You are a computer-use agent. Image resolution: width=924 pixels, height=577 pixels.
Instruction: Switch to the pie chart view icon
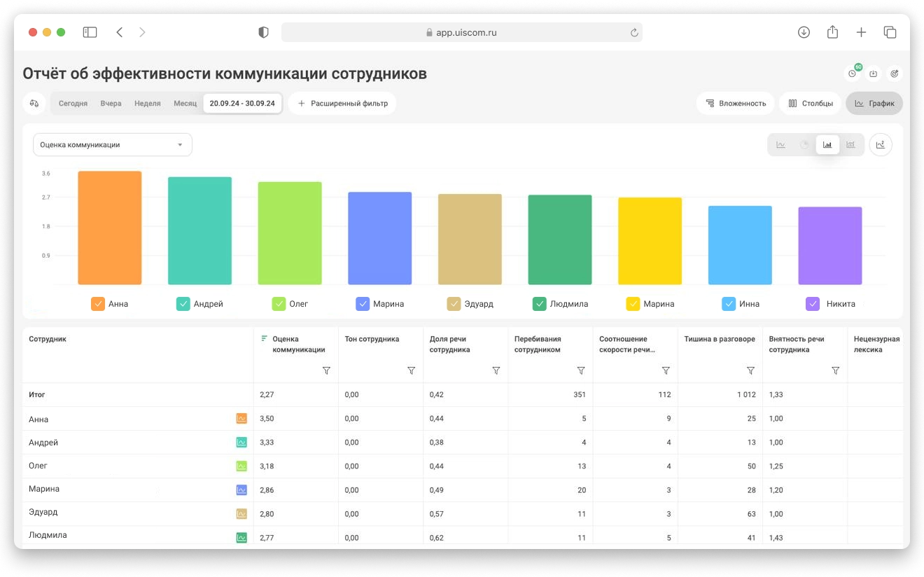tap(804, 145)
